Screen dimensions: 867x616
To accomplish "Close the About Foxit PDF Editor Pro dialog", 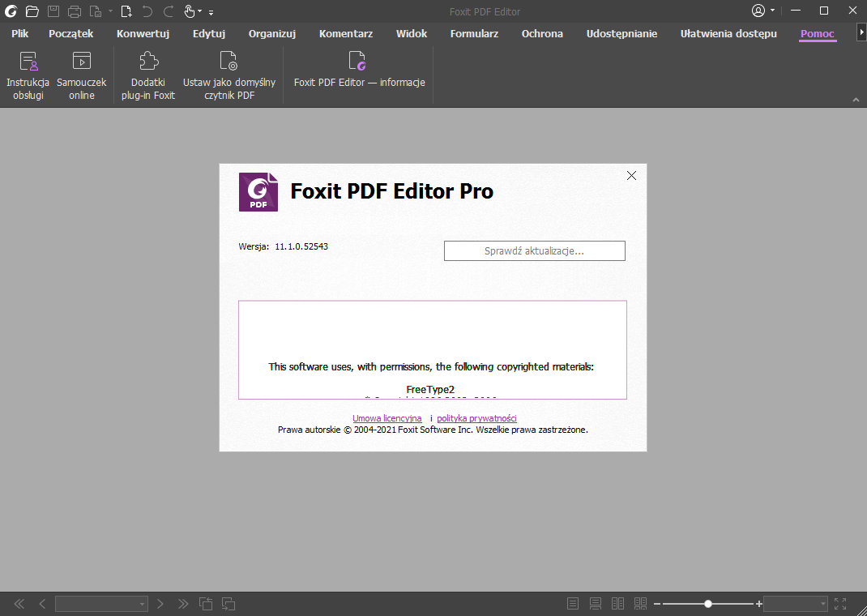I will [631, 175].
